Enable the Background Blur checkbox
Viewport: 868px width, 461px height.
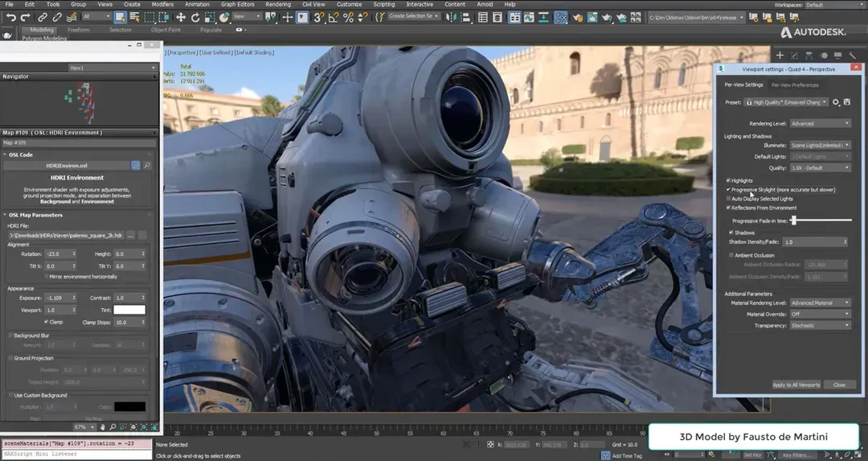coord(10,335)
